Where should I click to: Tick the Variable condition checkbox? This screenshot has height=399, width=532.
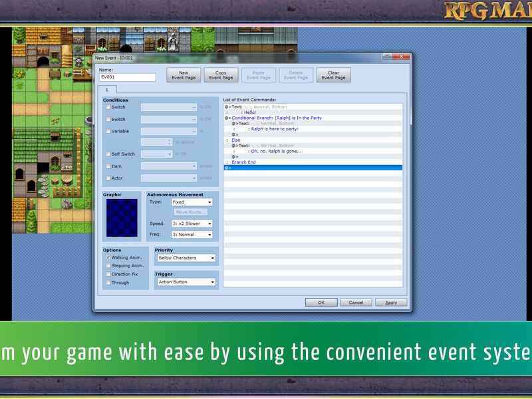click(108, 131)
